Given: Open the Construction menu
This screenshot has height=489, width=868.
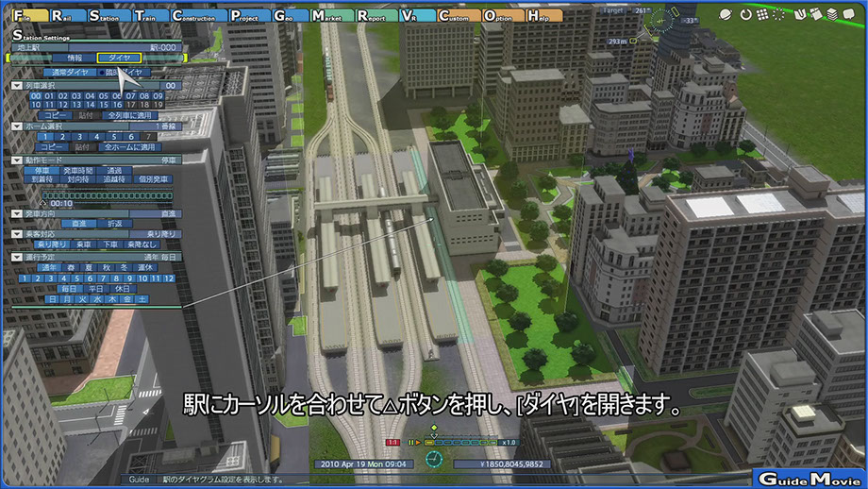Looking at the screenshot, I should [196, 16].
